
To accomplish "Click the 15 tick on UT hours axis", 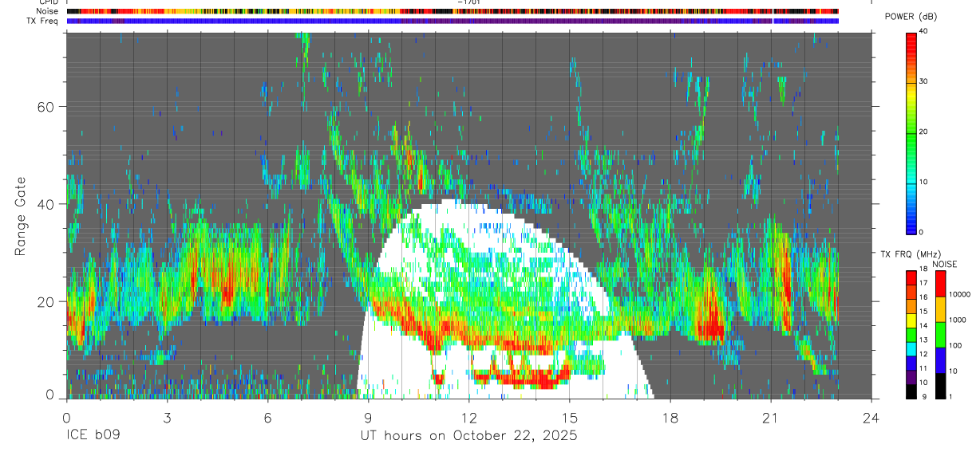I will point(570,417).
